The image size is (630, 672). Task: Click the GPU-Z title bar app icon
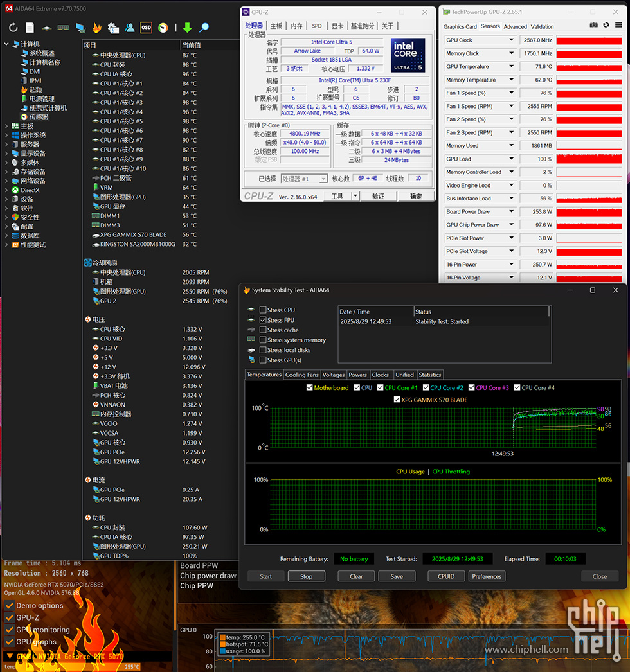click(446, 12)
